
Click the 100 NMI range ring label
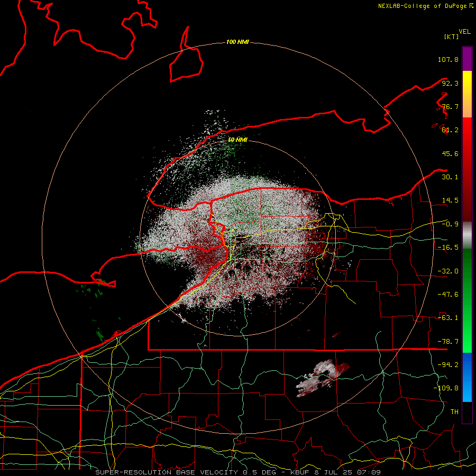coord(237,42)
